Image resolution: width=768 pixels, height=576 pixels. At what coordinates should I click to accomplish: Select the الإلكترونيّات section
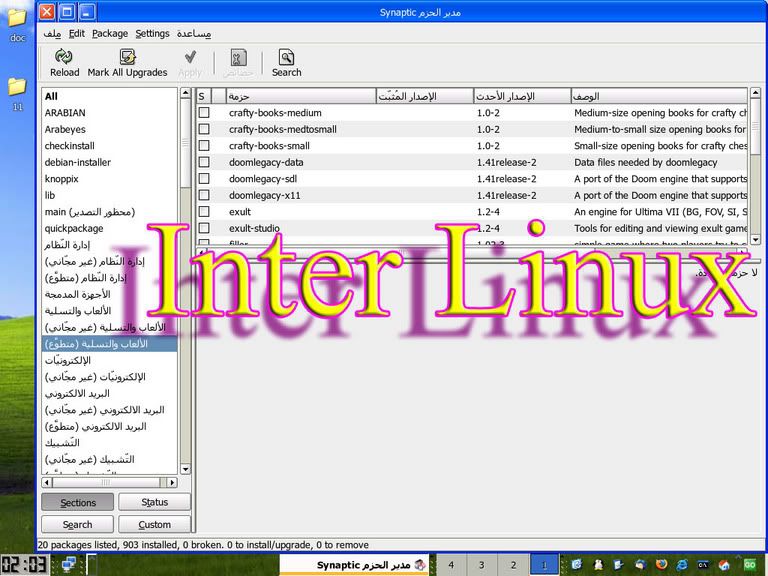click(x=109, y=360)
